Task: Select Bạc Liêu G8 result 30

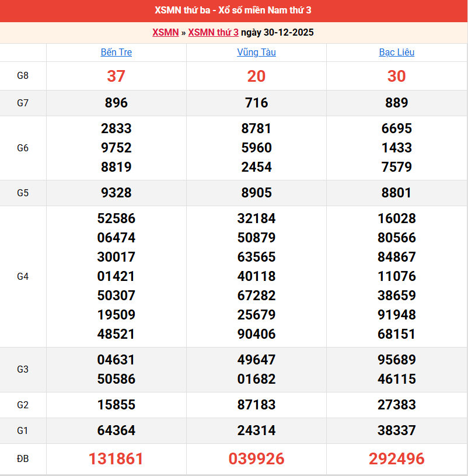Action: coord(396,77)
